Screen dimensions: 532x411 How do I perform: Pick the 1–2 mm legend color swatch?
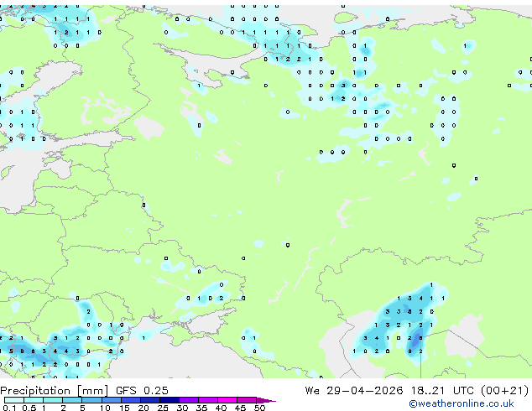[x=53, y=400]
